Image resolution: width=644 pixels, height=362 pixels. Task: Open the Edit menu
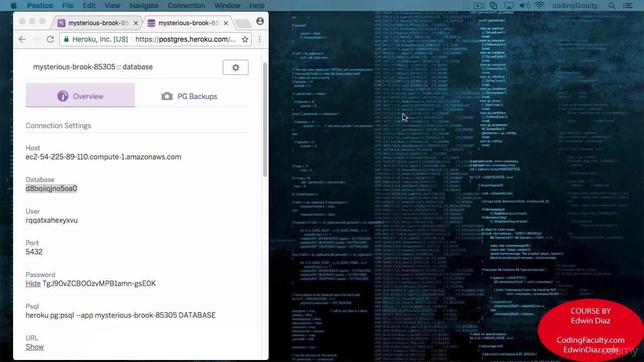(89, 6)
